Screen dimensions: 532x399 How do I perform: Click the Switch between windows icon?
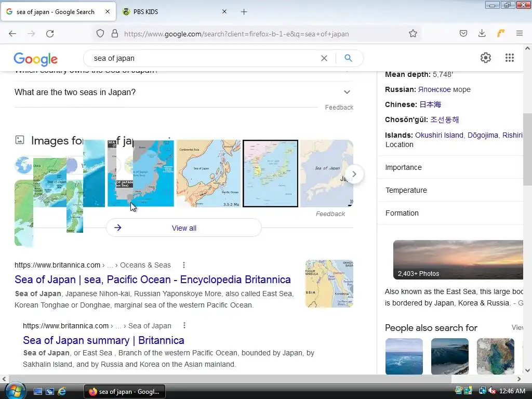[50, 392]
